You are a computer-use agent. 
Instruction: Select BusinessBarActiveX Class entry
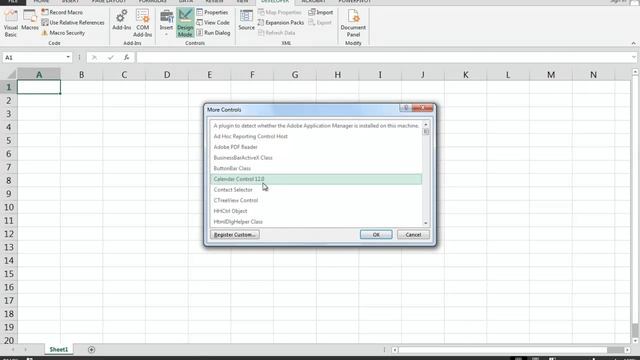tap(316, 158)
